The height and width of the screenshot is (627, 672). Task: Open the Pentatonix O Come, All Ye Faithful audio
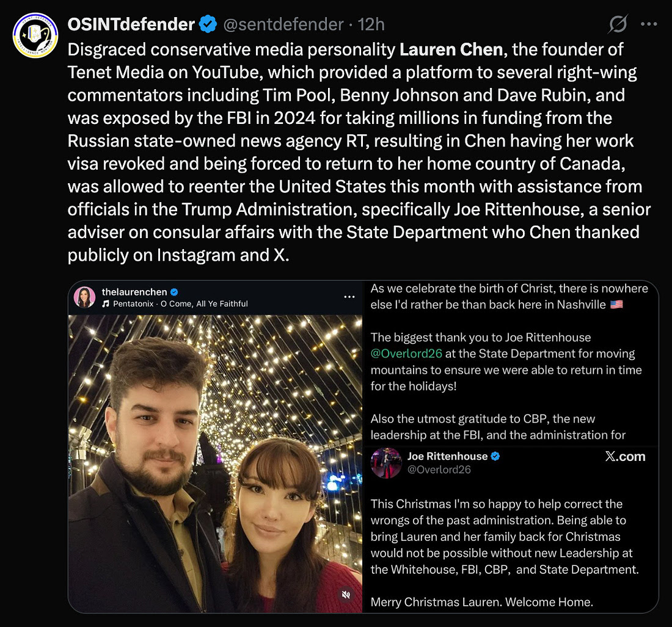coord(180,303)
